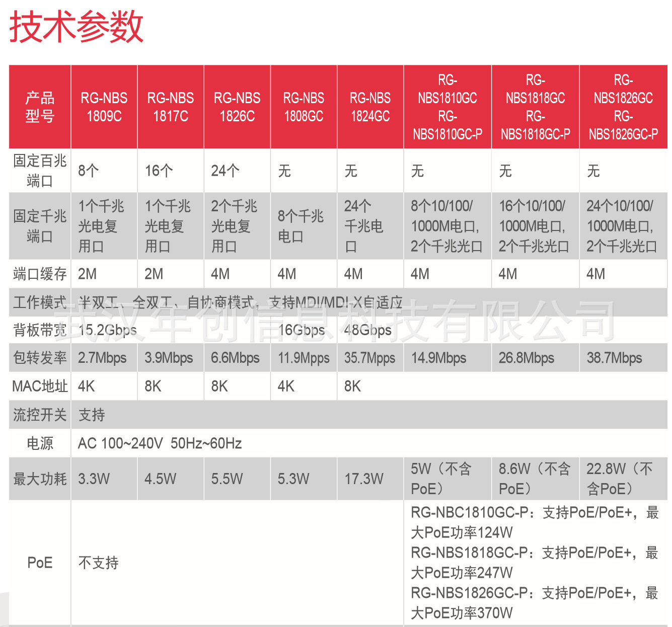Click the 16Gbps backplane bandwidth value
Image resolution: width=672 pixels, height=627 pixels.
point(302,330)
